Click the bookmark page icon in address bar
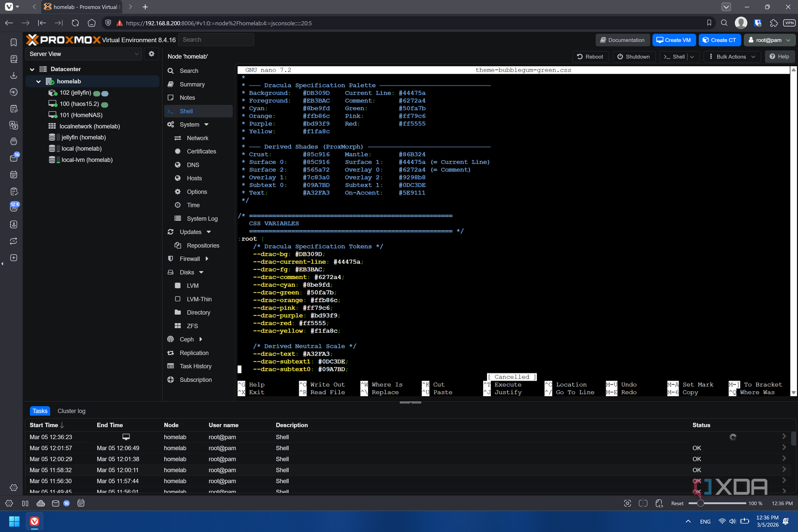798x532 pixels. [x=709, y=23]
